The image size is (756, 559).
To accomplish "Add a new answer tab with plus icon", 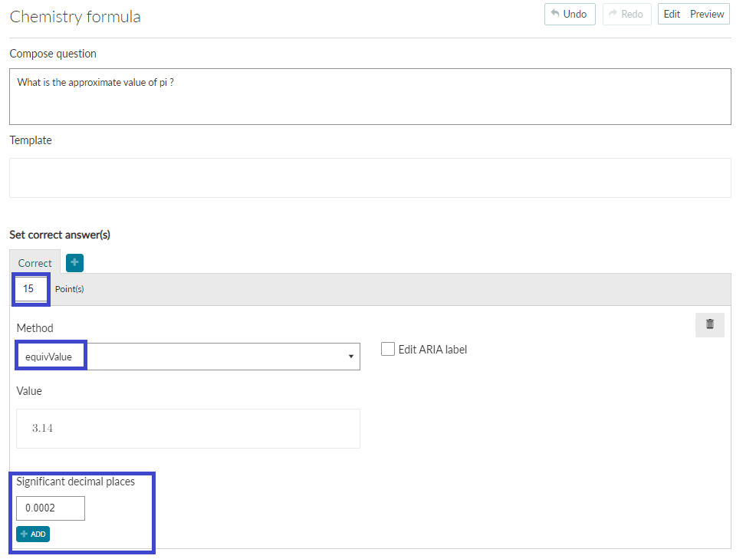I will (x=74, y=263).
